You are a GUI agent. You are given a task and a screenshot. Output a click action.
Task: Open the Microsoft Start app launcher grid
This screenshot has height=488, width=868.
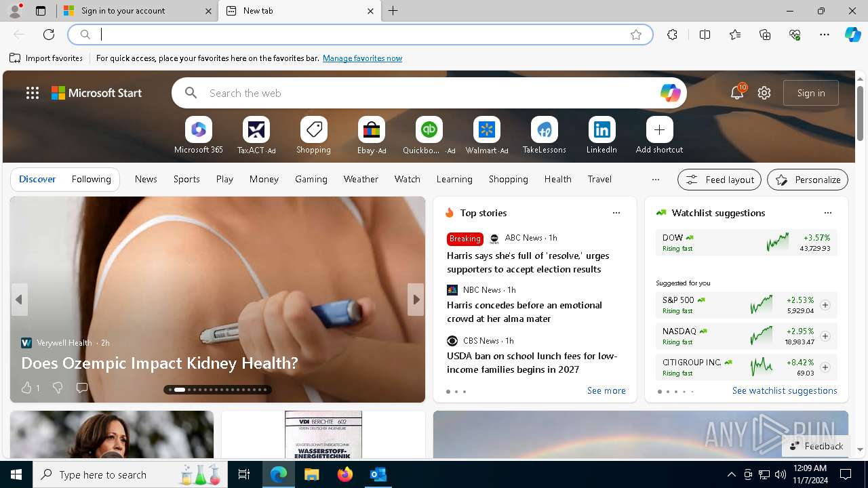point(33,93)
